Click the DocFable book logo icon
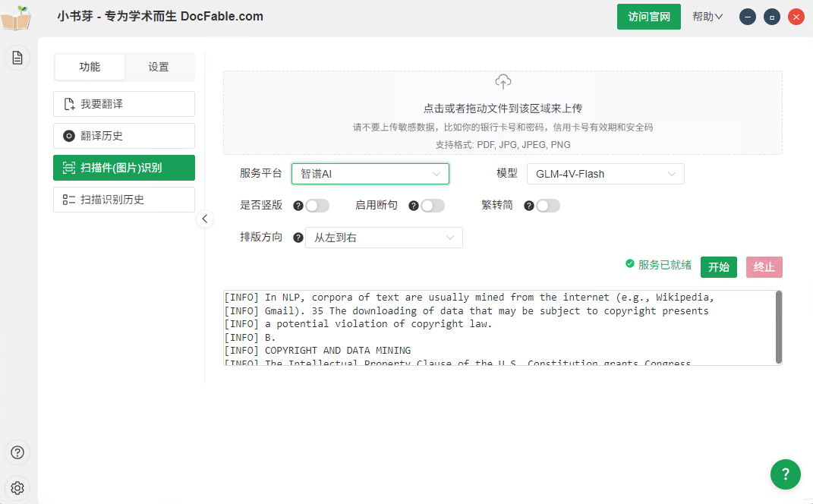The height and width of the screenshot is (504, 813). coord(16,17)
